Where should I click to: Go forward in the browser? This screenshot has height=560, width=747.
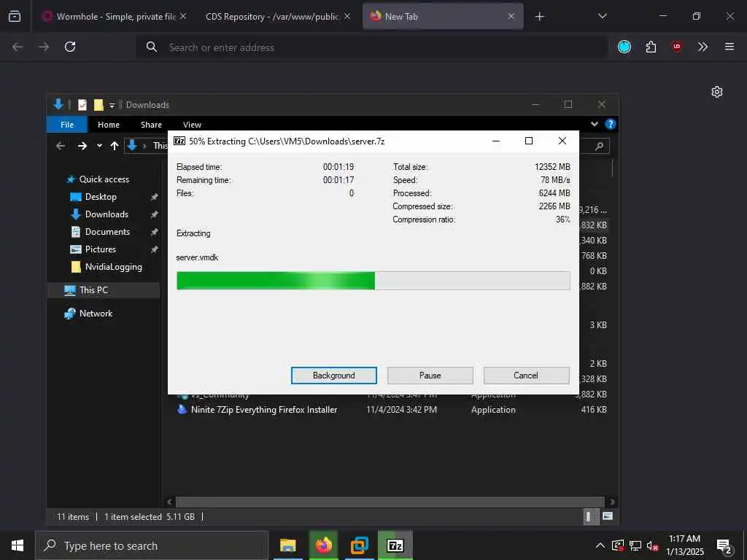point(44,47)
